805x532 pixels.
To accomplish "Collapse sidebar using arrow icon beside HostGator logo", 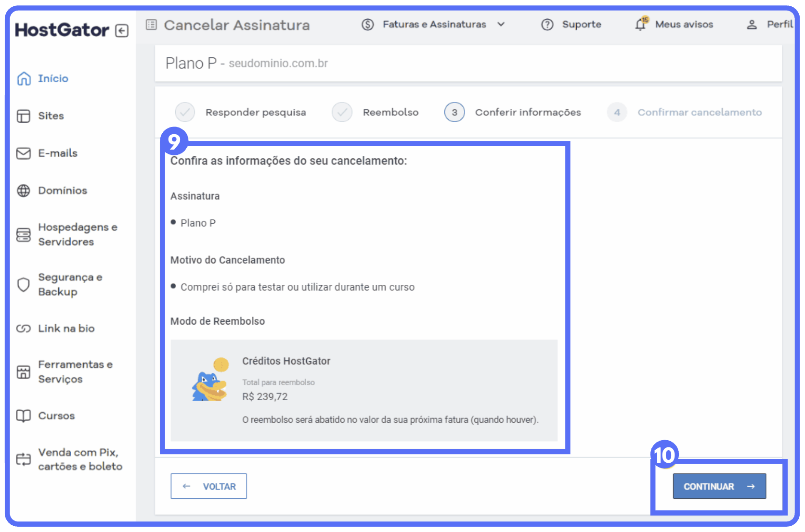I will [122, 31].
